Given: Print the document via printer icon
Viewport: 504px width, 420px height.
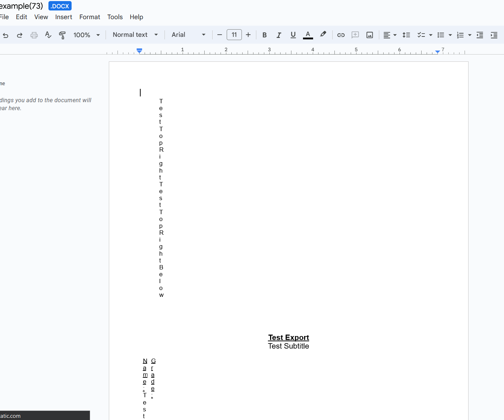Looking at the screenshot, I should pyautogui.click(x=34, y=35).
